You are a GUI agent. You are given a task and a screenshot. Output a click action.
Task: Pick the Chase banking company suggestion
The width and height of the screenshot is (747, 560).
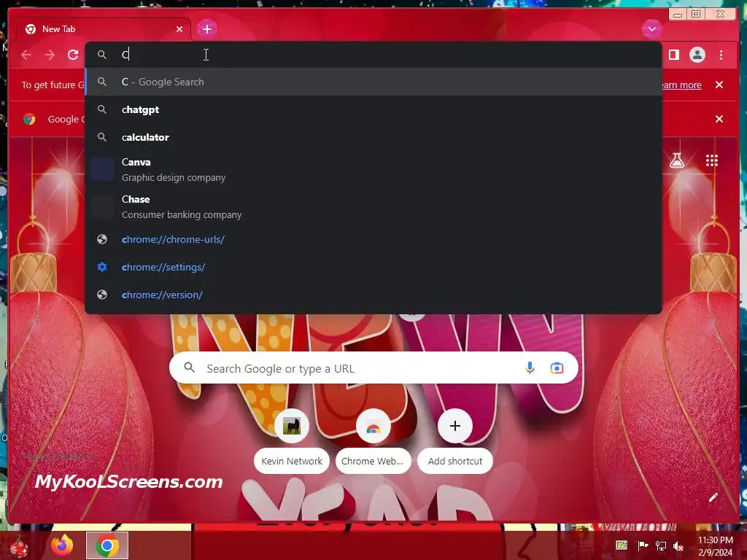(x=373, y=206)
